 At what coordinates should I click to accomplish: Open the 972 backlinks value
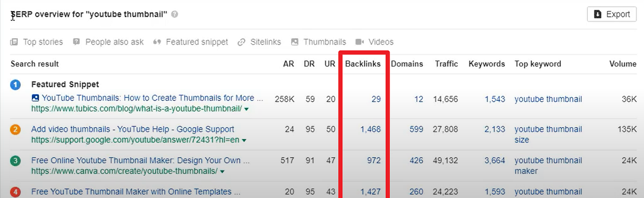pos(374,161)
